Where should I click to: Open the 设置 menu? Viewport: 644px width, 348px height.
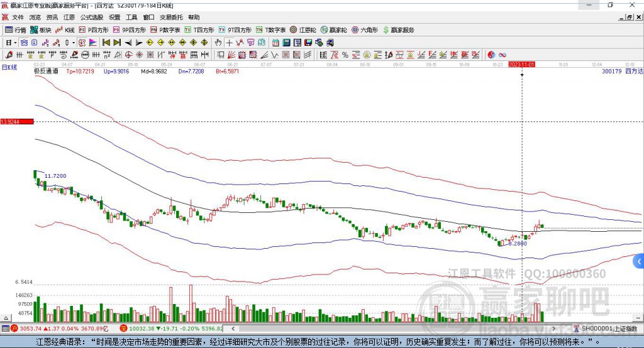114,17
